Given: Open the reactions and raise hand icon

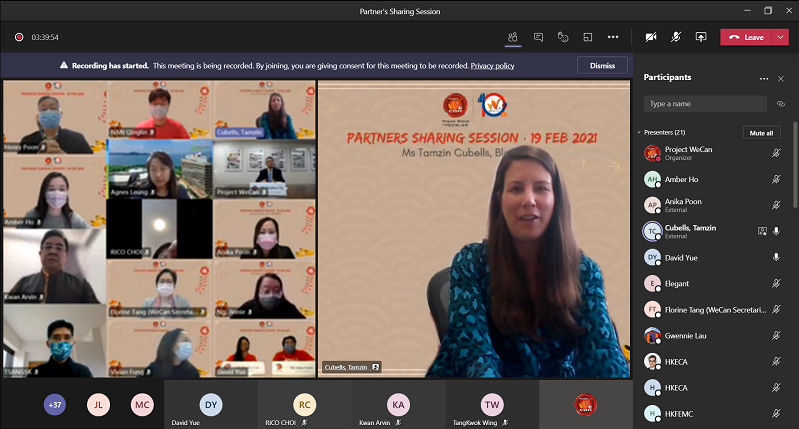Looking at the screenshot, I should click(x=563, y=37).
